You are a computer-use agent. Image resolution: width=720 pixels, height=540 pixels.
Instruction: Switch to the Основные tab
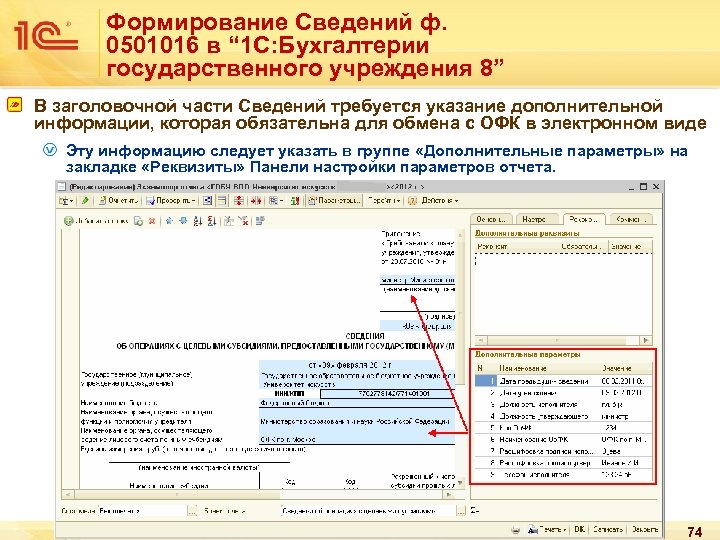coord(491,219)
